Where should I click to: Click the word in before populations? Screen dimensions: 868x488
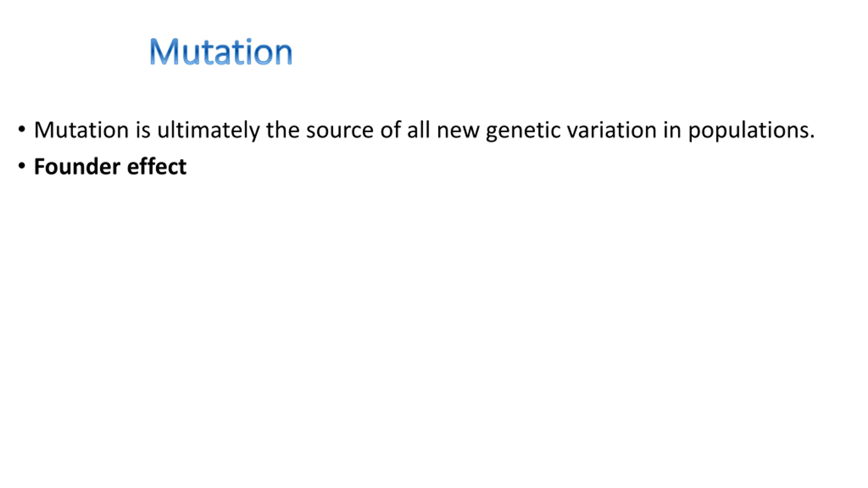click(672, 130)
